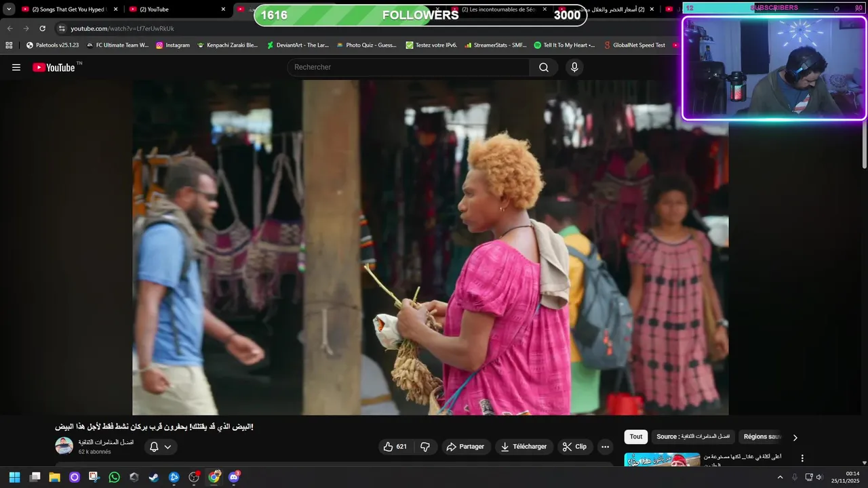Show more filter chips with the arrow
This screenshot has height=488, width=868.
(795, 438)
